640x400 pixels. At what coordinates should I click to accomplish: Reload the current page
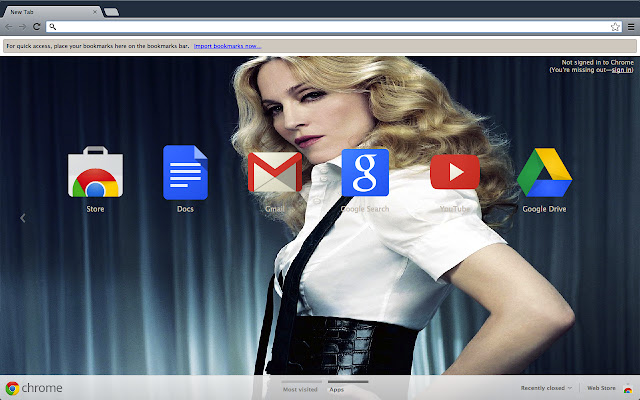click(36, 27)
